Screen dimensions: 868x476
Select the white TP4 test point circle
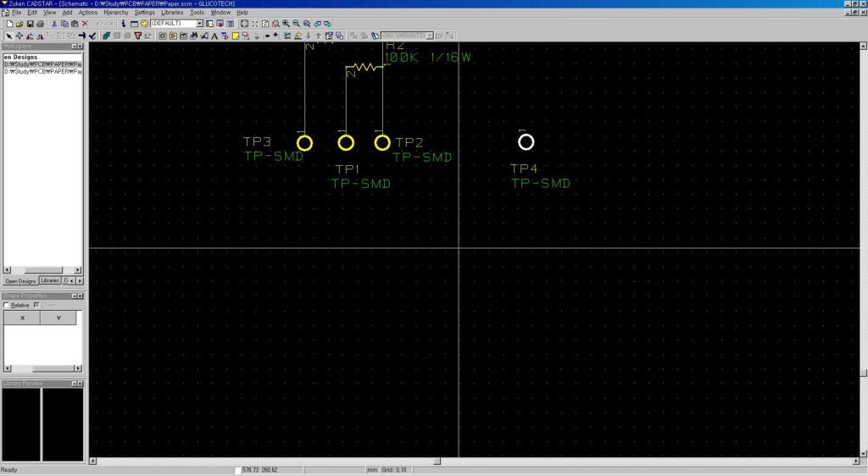pos(526,142)
